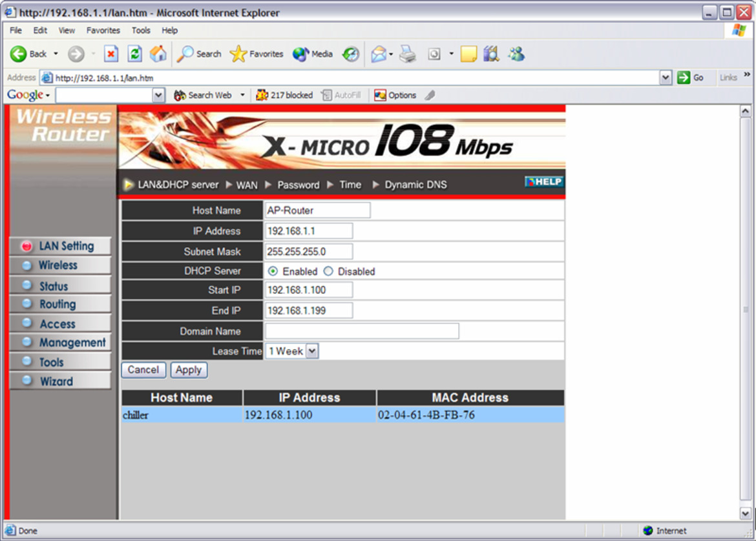Click the Search Web button in Google toolbar
The width and height of the screenshot is (756, 541).
pyautogui.click(x=203, y=96)
